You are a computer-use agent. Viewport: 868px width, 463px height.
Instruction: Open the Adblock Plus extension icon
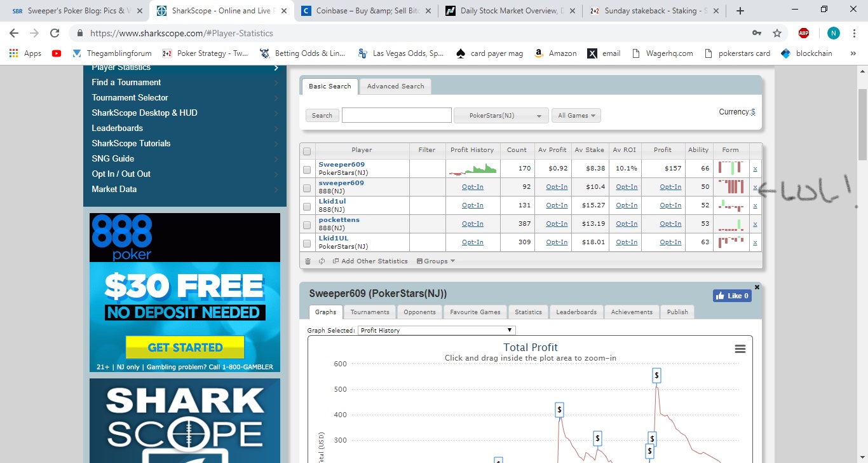point(804,33)
